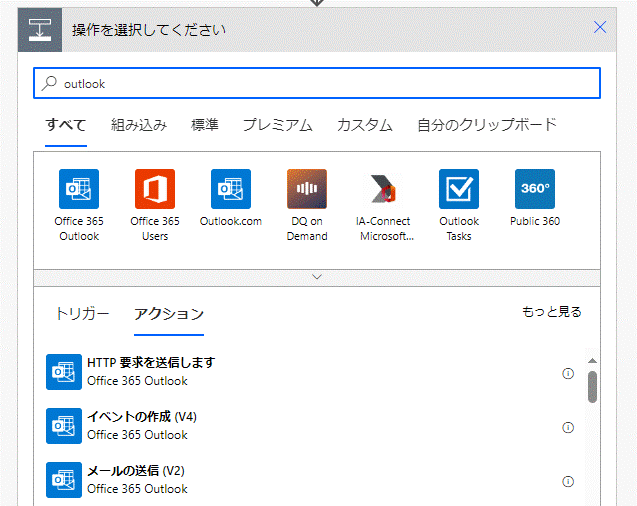Screen dimensions: 637x506
Task: Click into the outlook search field
Action: (x=317, y=83)
